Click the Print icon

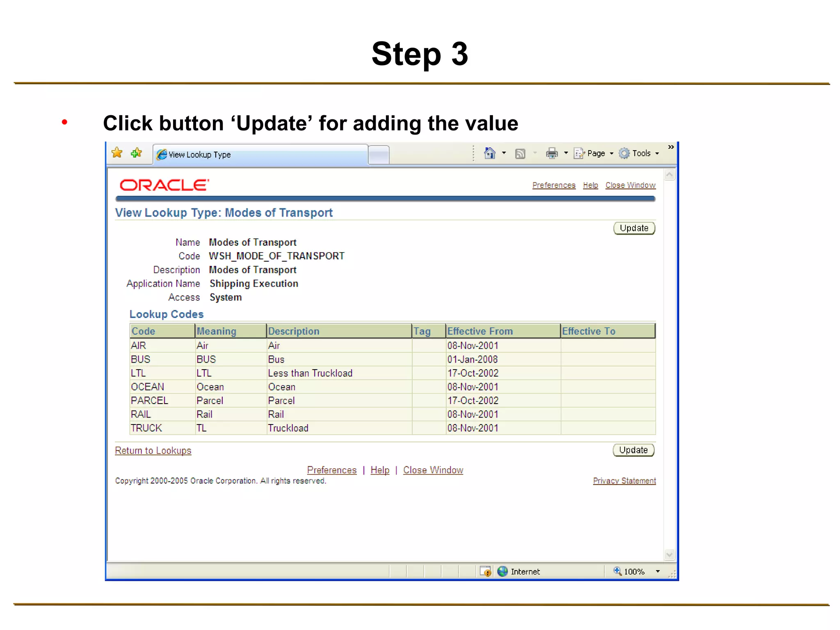pyautogui.click(x=552, y=153)
